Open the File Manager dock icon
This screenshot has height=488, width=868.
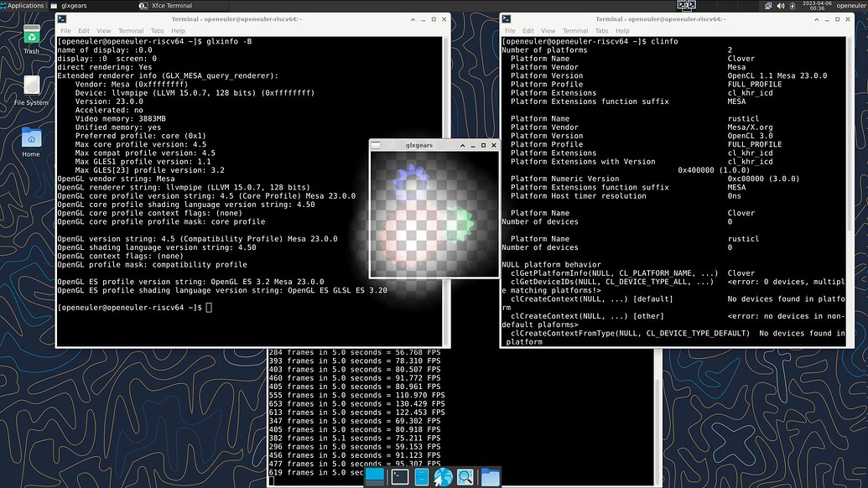point(422,477)
